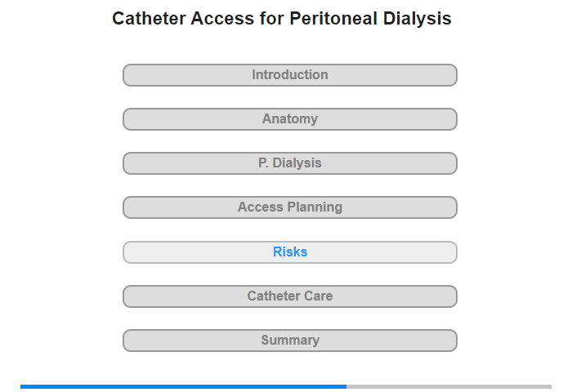
Task: Click the gray unfilled part of progress bar
Action: coord(449,386)
